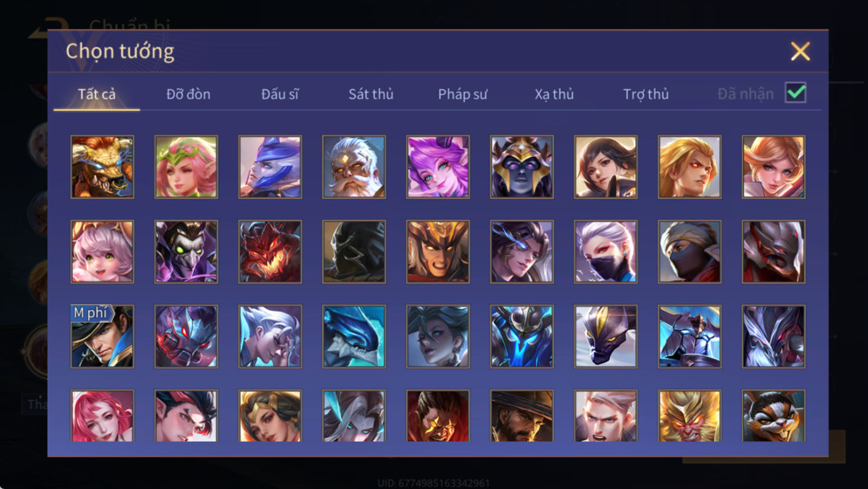868x489 pixels.
Task: Open the Sát thủ tab
Action: 371,94
